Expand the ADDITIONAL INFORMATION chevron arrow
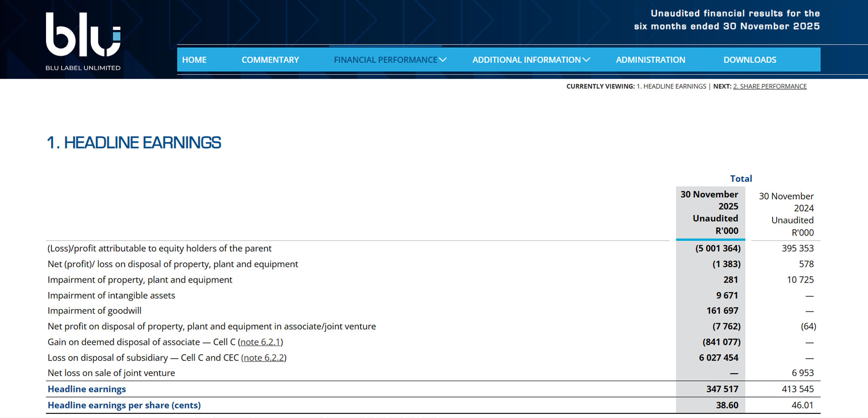868x418 pixels. coord(586,60)
